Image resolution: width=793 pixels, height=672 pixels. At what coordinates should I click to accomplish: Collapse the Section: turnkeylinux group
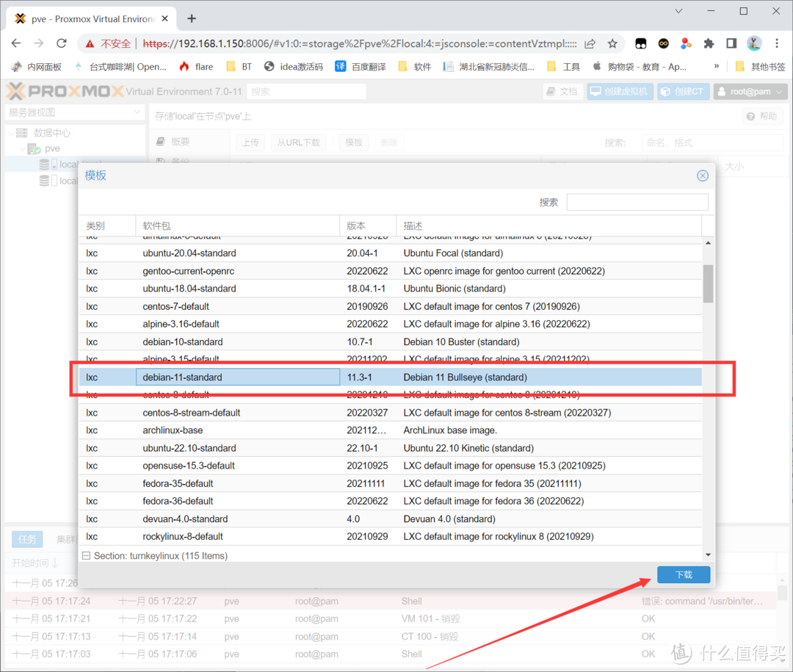88,556
